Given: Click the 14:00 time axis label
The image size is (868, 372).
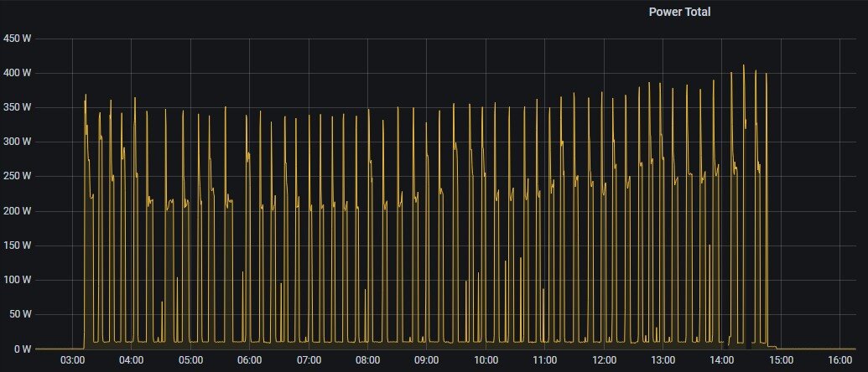Looking at the screenshot, I should 722,360.
